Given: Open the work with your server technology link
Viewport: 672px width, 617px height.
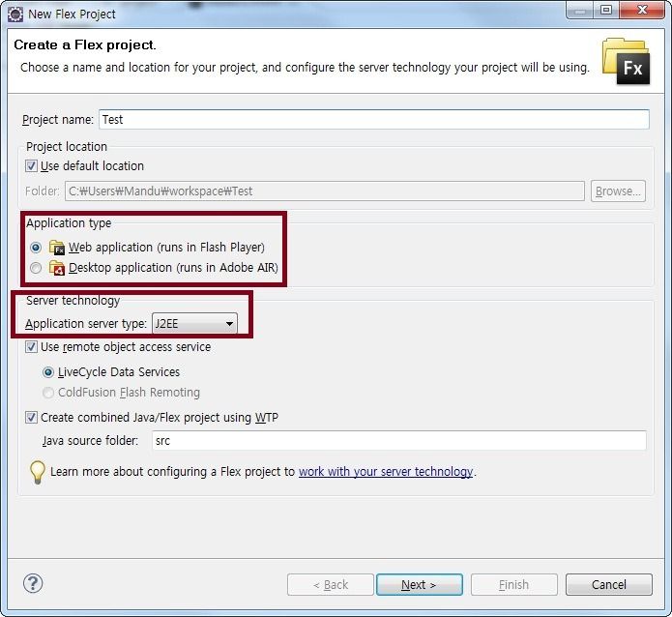Looking at the screenshot, I should [x=386, y=472].
